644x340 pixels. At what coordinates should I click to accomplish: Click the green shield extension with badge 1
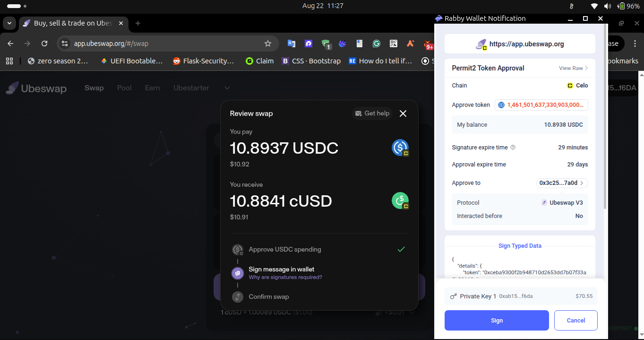coord(326,44)
